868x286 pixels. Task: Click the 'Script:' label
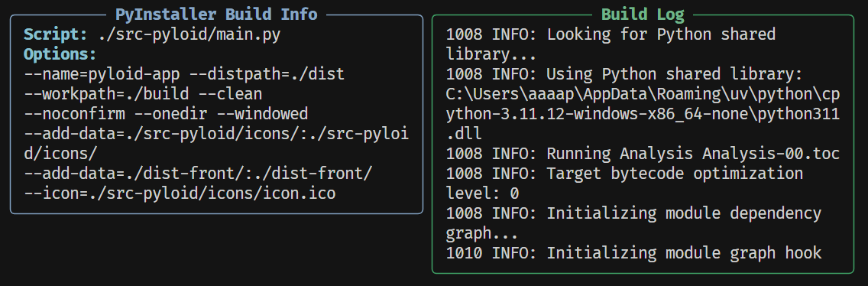55,34
